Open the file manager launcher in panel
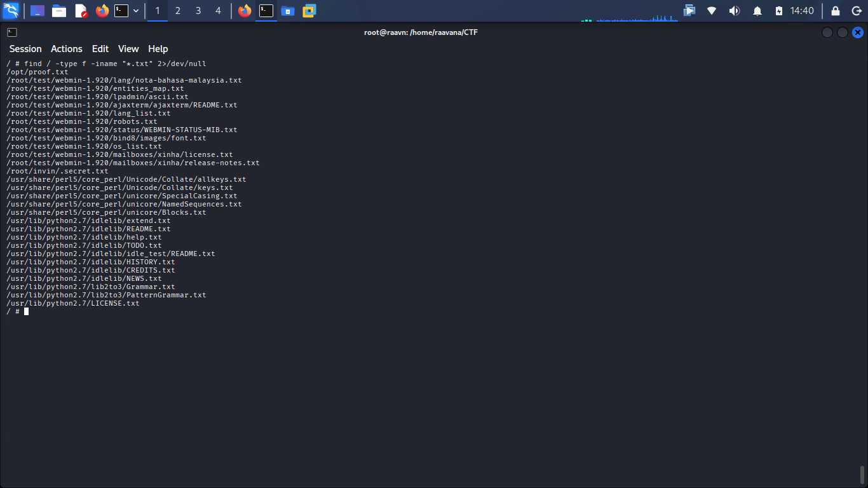The width and height of the screenshot is (868, 488). coord(59,11)
